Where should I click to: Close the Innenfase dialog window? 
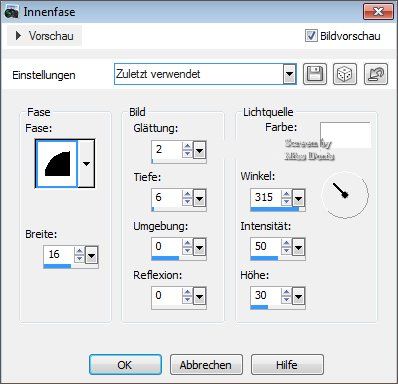(x=378, y=12)
